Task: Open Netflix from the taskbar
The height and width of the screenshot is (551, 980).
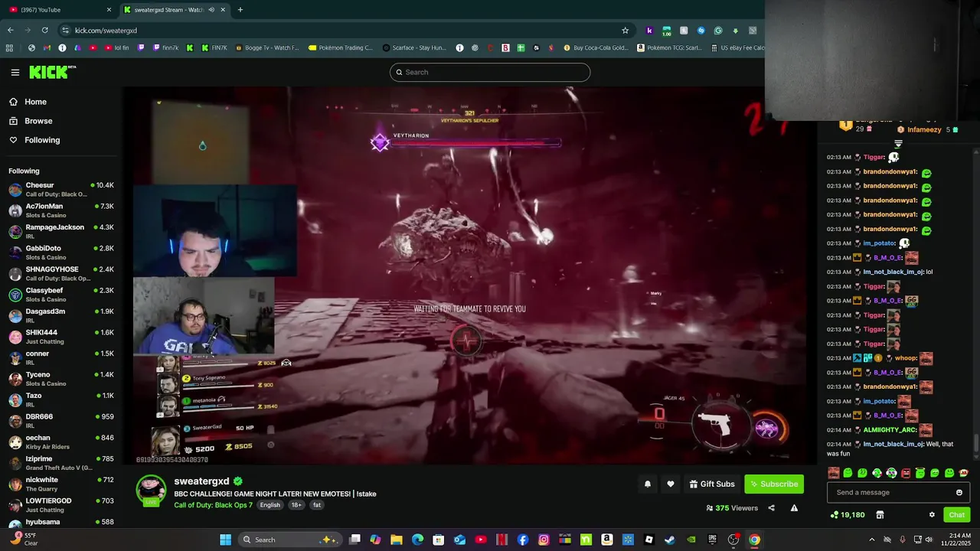Action: click(501, 540)
